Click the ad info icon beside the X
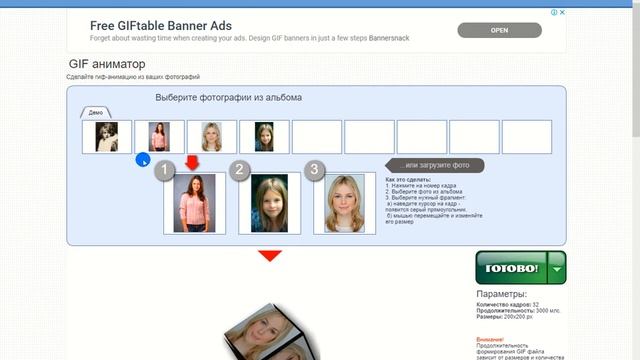This screenshot has height=360, width=640. (x=554, y=12)
